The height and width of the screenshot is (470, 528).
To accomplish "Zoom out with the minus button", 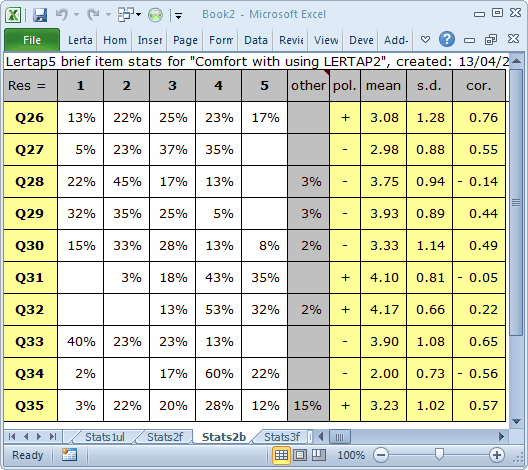I will tap(381, 455).
